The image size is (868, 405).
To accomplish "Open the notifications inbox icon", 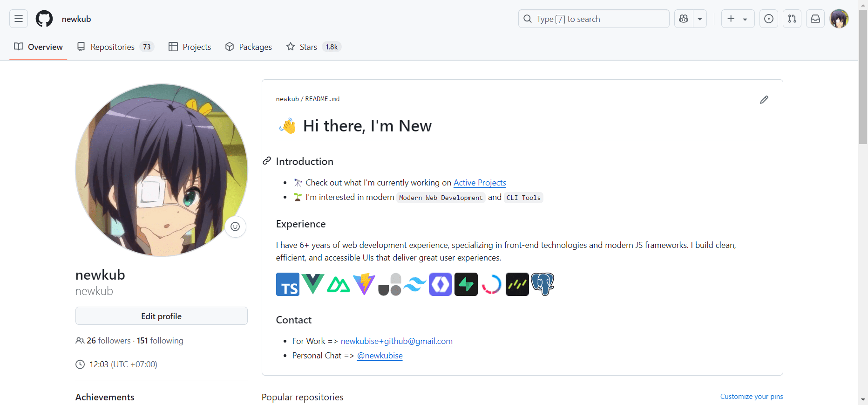I will [815, 19].
